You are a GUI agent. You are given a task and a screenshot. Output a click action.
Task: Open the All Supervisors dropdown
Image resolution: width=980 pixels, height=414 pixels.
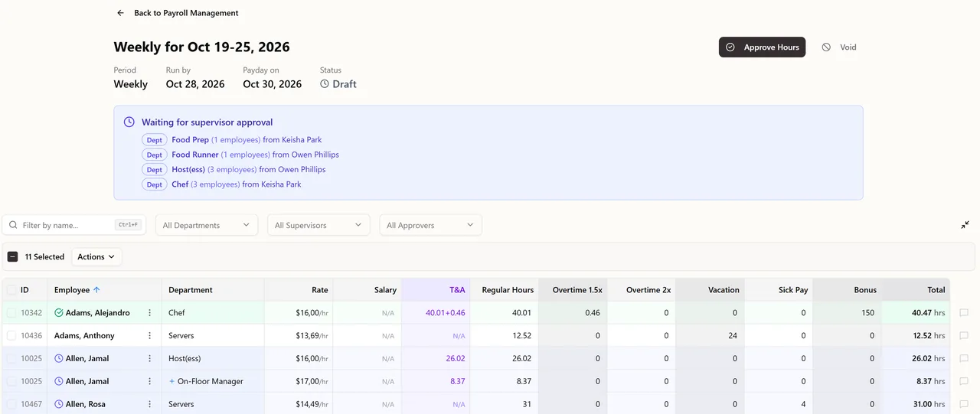coord(318,225)
